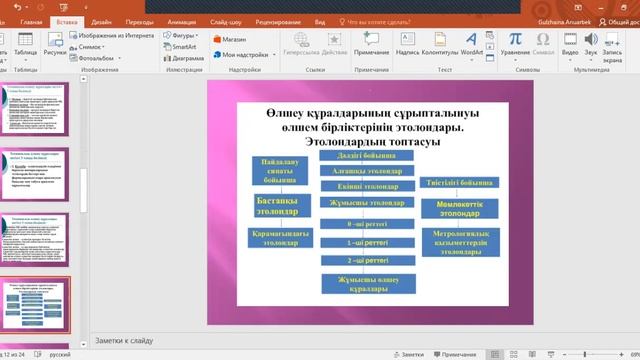The image size is (640, 360).
Task: Toggle Примечания comments pane in status bar
Action: (x=455, y=355)
